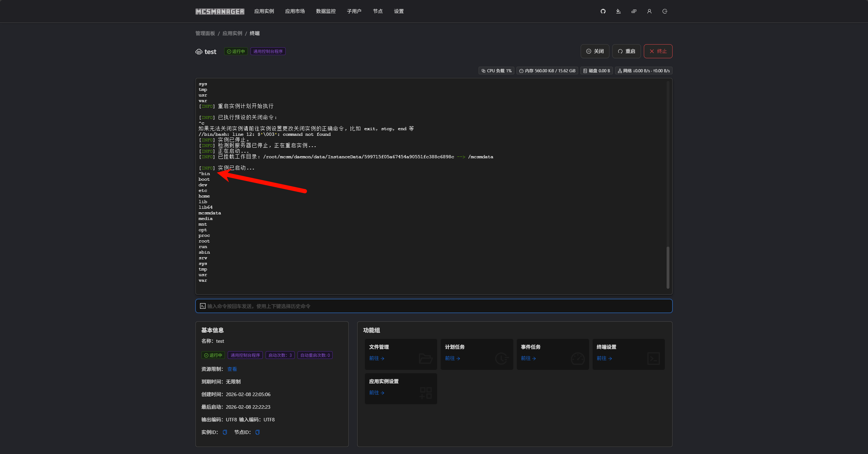Click the 重启 restart button

click(626, 51)
